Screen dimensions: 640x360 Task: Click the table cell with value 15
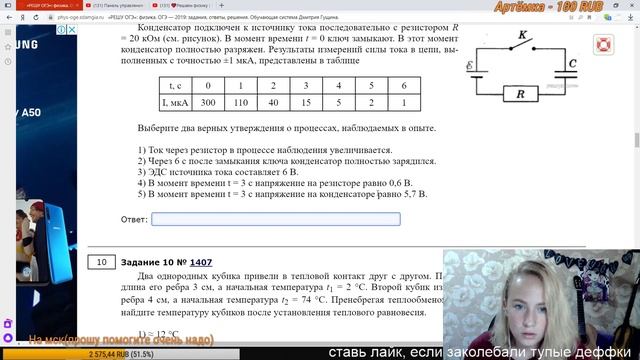click(x=306, y=103)
